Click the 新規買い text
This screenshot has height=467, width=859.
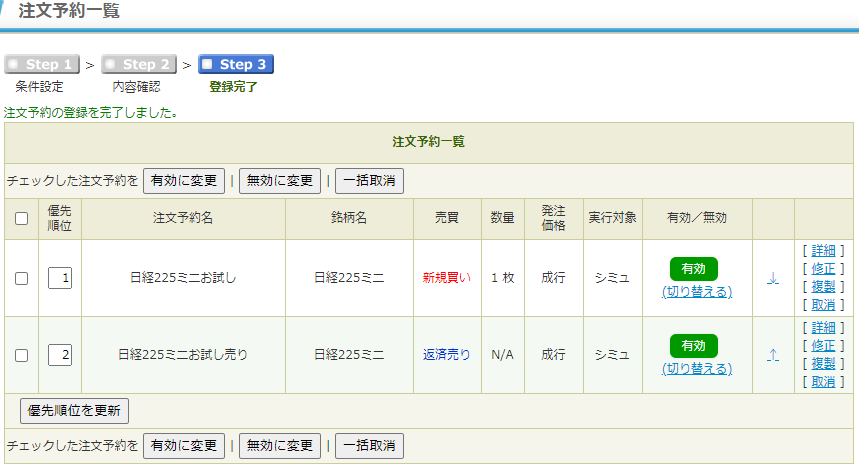[x=446, y=278]
